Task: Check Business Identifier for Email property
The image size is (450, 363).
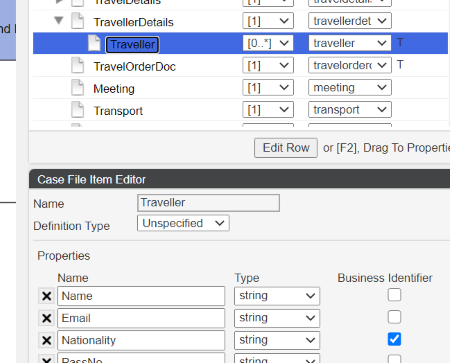Action: click(x=394, y=317)
